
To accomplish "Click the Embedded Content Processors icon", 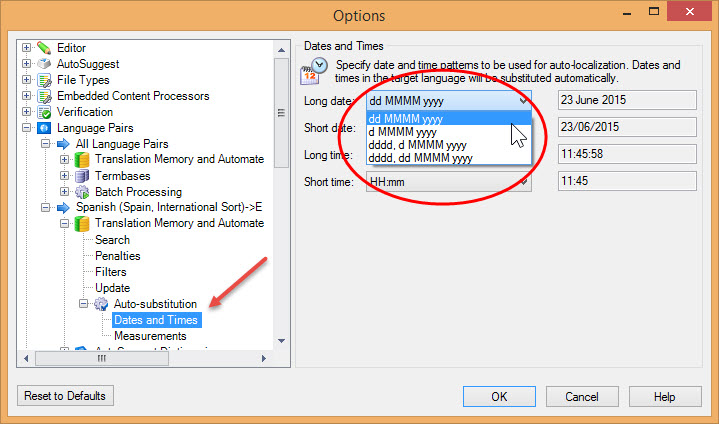I will [x=44, y=96].
